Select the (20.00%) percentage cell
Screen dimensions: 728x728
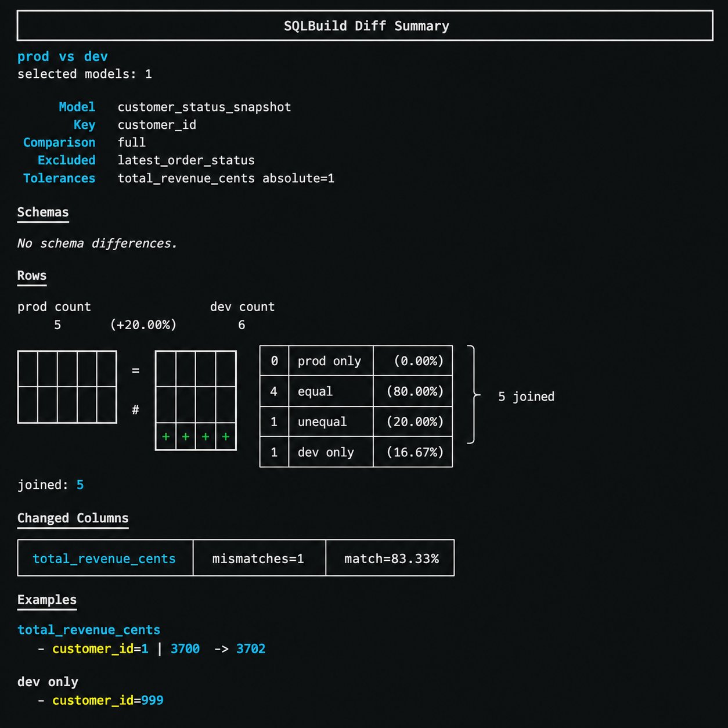click(413, 421)
